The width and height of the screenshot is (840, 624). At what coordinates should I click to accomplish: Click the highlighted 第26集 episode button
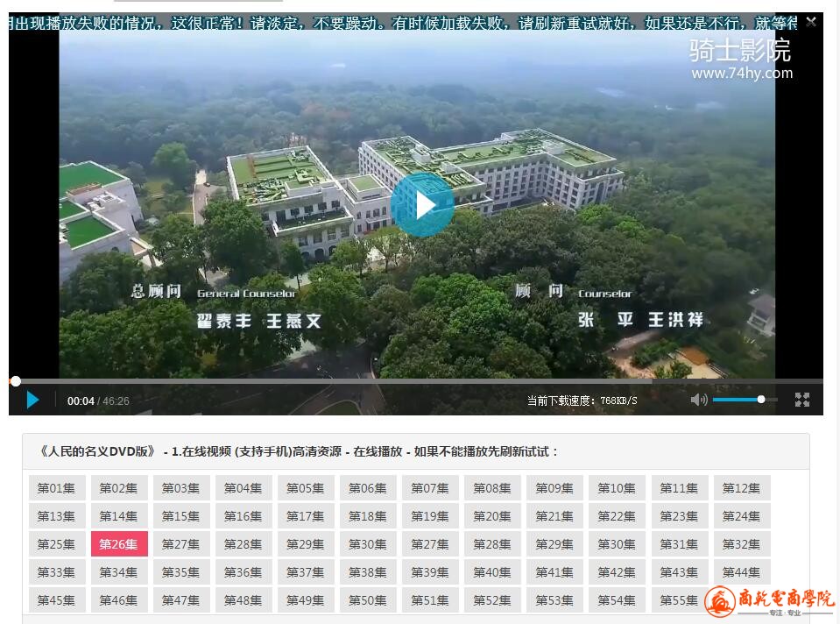119,543
